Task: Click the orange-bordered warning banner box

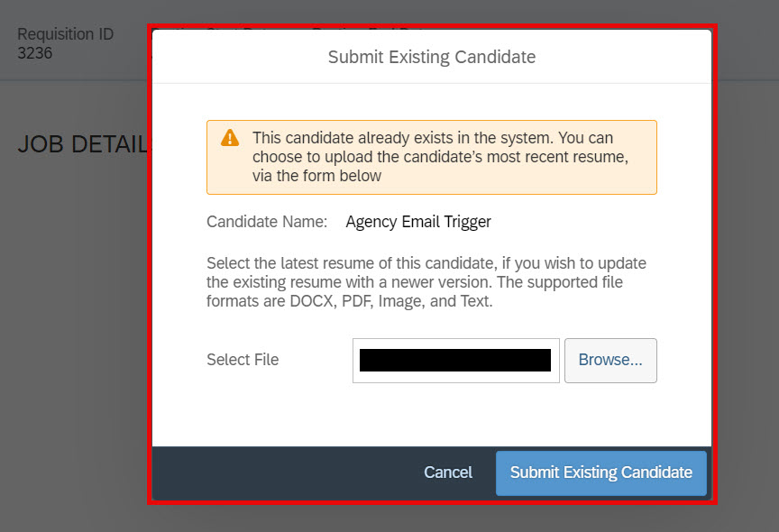Action: [x=432, y=157]
